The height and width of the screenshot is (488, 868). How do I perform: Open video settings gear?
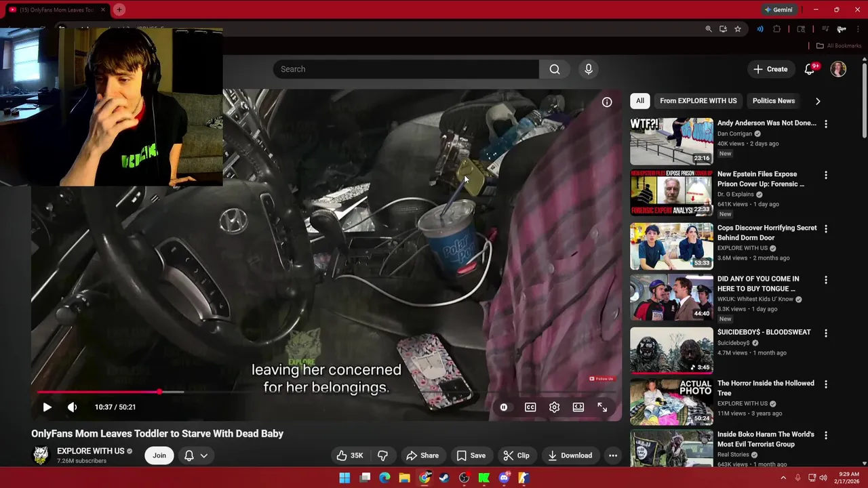554,407
